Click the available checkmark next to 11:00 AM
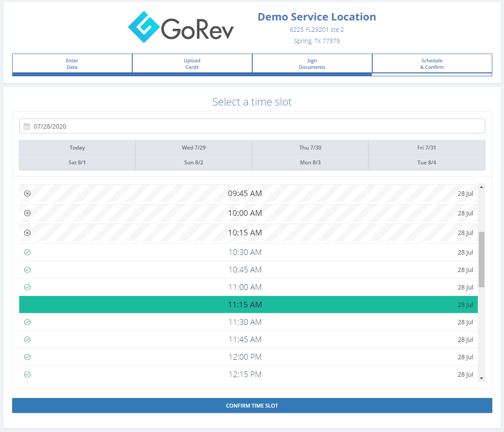Screen dimensions: 504x432 [x=27, y=287]
